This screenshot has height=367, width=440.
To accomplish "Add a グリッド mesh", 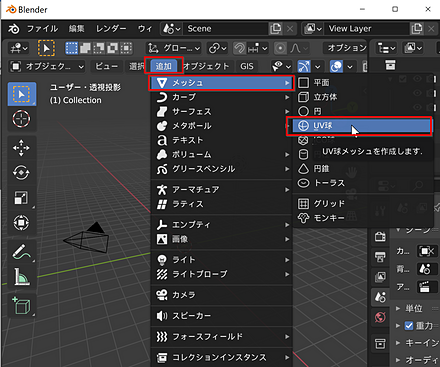I will pos(362,203).
